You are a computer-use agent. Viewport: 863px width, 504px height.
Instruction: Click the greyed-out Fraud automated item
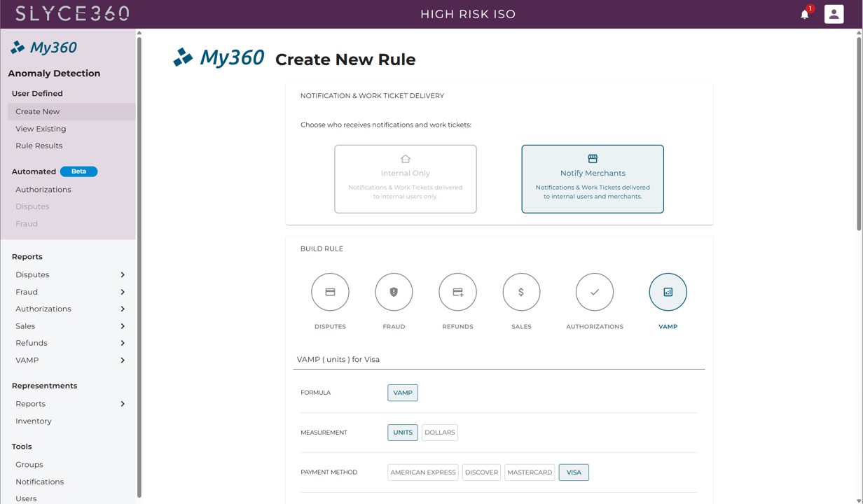(27, 224)
